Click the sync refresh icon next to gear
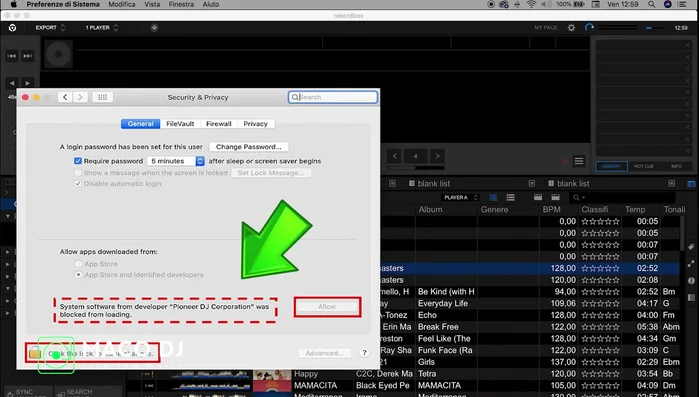The width and height of the screenshot is (699, 397). point(589,28)
